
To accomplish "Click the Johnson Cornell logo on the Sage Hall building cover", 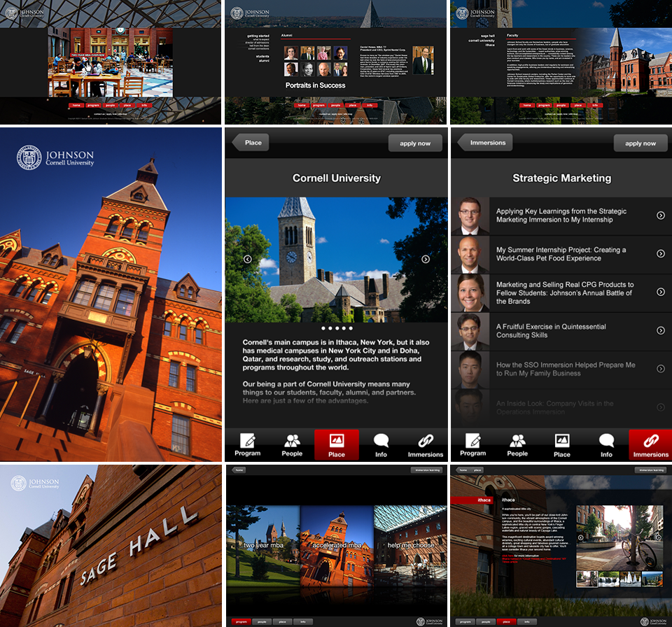I will click(55, 157).
